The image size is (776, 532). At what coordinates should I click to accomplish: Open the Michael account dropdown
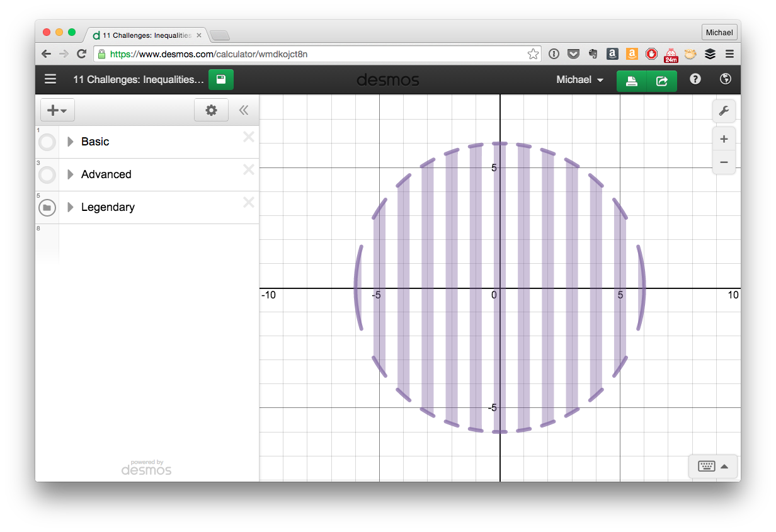pos(578,79)
